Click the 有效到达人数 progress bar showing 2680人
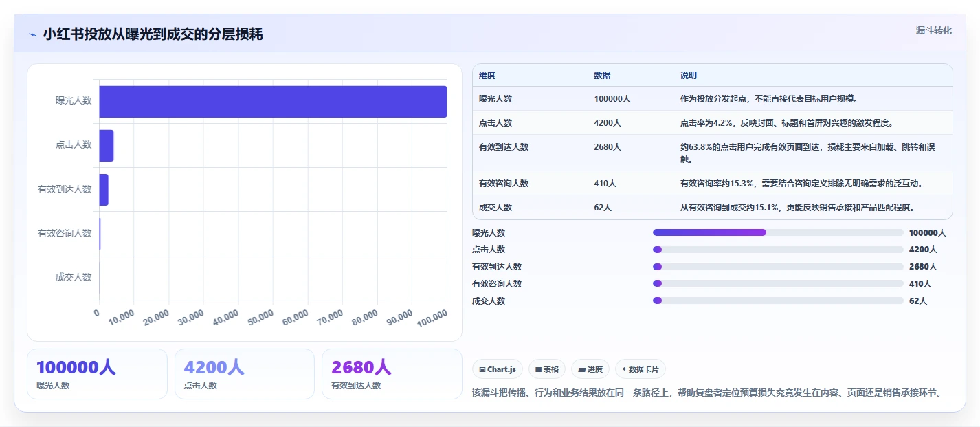The height and width of the screenshot is (427, 980). [x=778, y=267]
